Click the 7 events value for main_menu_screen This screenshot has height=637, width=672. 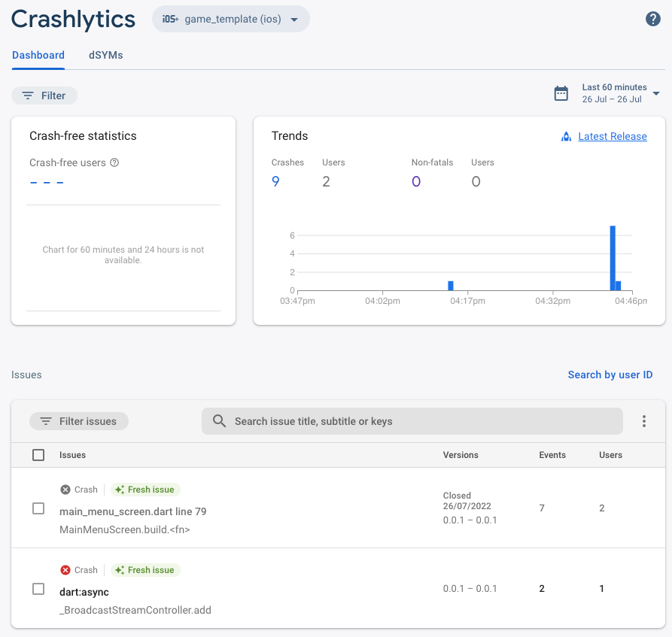point(542,508)
